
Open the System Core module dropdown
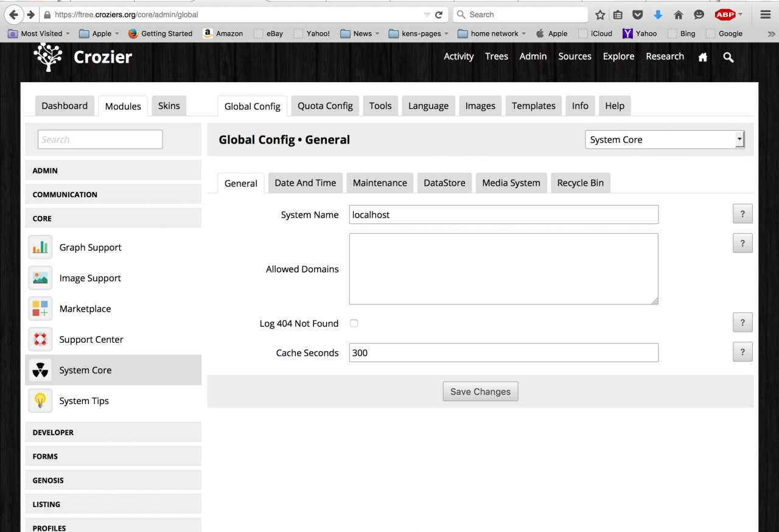coord(664,139)
